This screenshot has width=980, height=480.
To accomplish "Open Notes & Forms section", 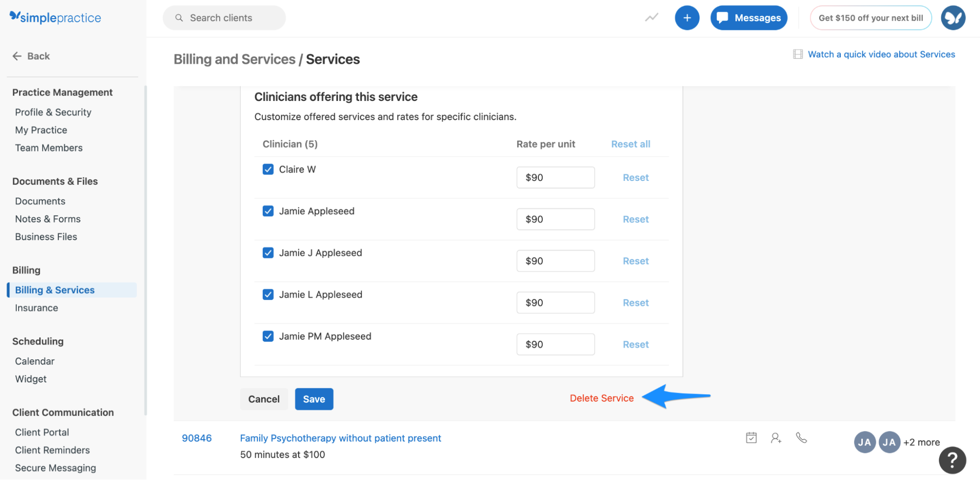I will 48,219.
